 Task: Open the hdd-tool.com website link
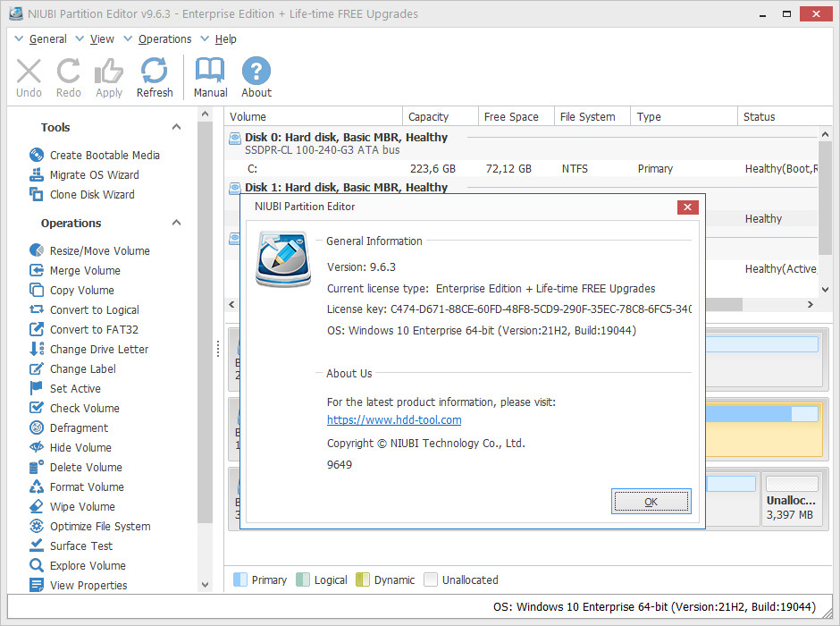[x=394, y=420]
